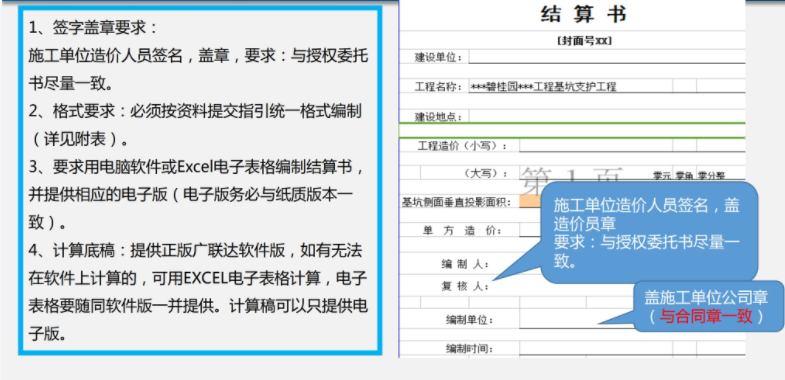Select the [封面号XX] text
Screen dimensions: 785x380
(x=584, y=42)
